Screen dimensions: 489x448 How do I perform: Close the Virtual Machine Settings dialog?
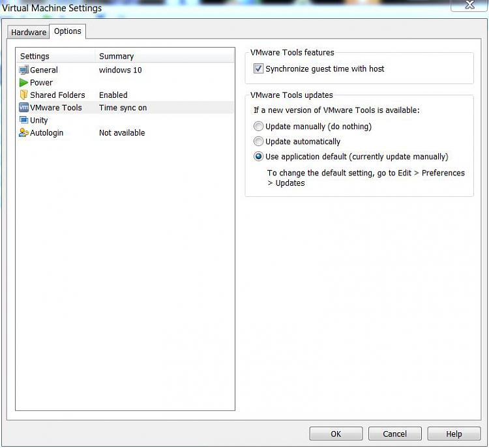469,5
